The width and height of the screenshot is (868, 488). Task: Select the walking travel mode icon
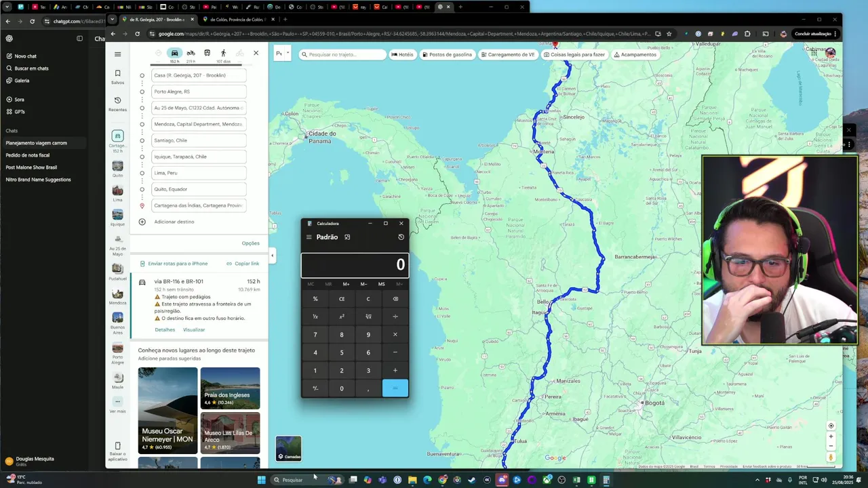pos(223,53)
